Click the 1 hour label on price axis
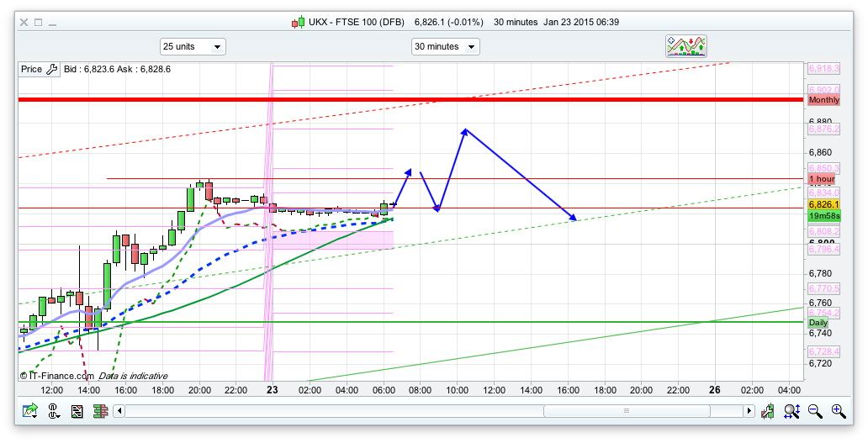This screenshot has height=443, width=868. (x=821, y=179)
